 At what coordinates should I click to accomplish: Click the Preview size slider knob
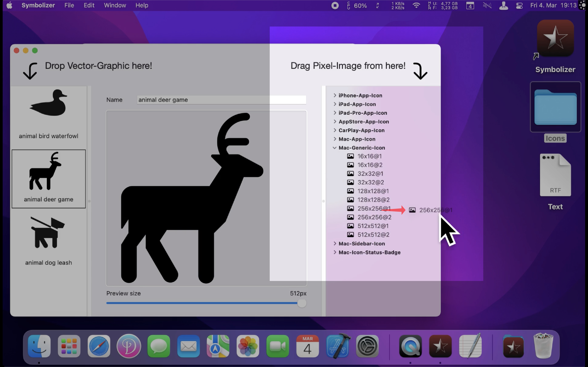click(x=302, y=303)
